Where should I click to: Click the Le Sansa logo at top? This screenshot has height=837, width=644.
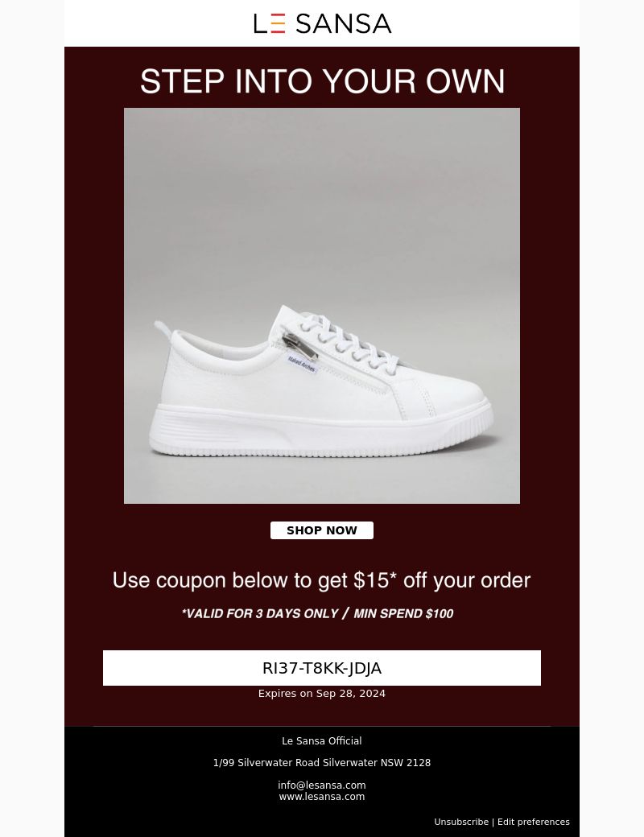coord(322,23)
